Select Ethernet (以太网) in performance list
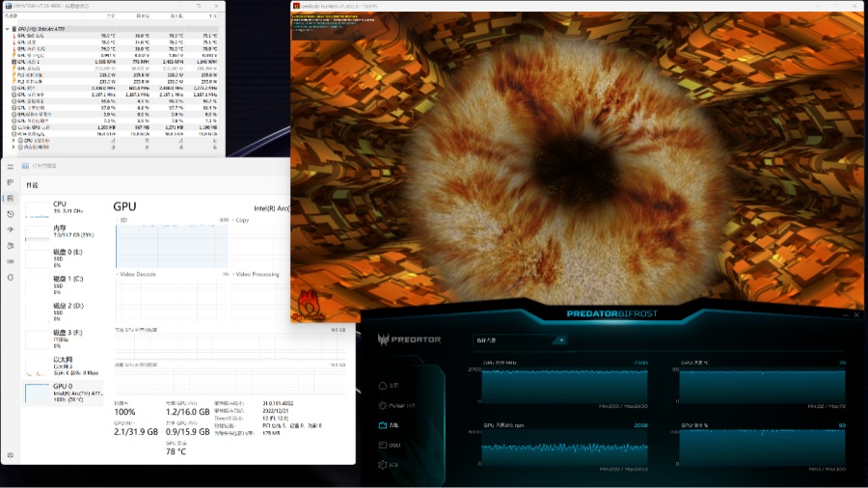The height and width of the screenshot is (488, 868). (x=63, y=366)
